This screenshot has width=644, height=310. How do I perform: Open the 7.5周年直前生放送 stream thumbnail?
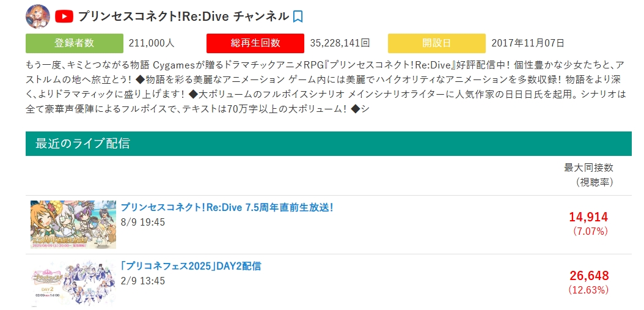pyautogui.click(x=73, y=224)
